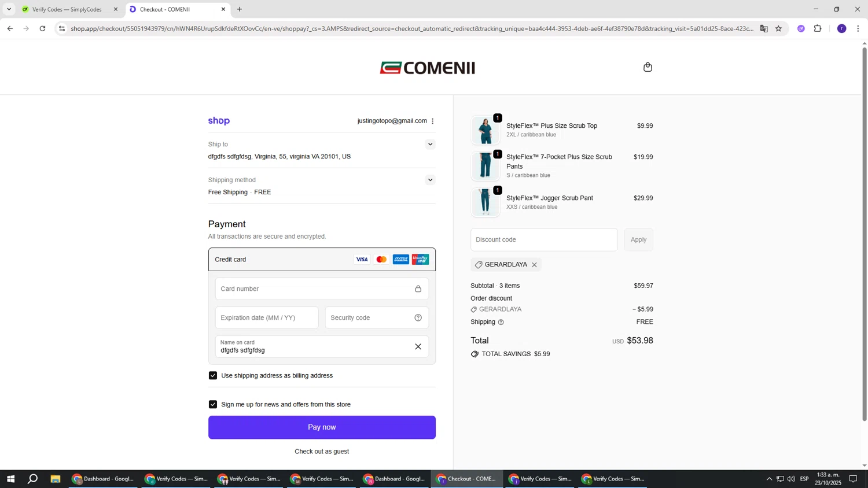Close the Checkout - COMENII tab

[223, 9]
